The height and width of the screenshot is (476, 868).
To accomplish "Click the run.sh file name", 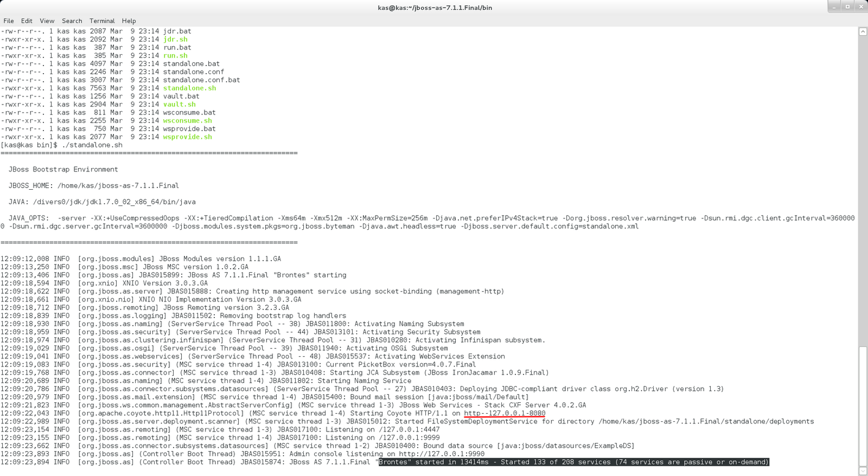I will tap(175, 55).
